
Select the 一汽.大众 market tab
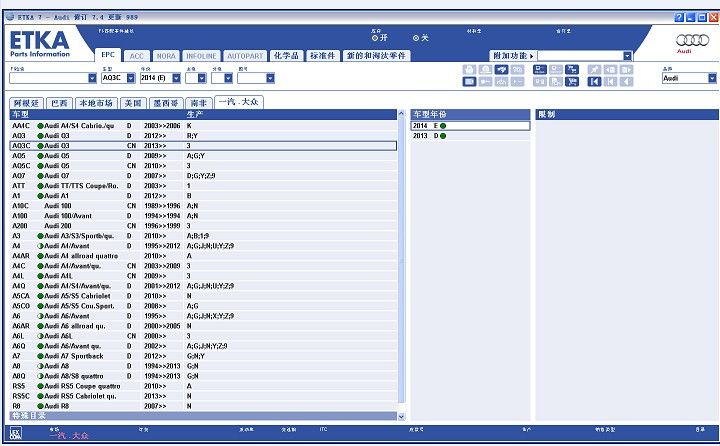tap(239, 102)
